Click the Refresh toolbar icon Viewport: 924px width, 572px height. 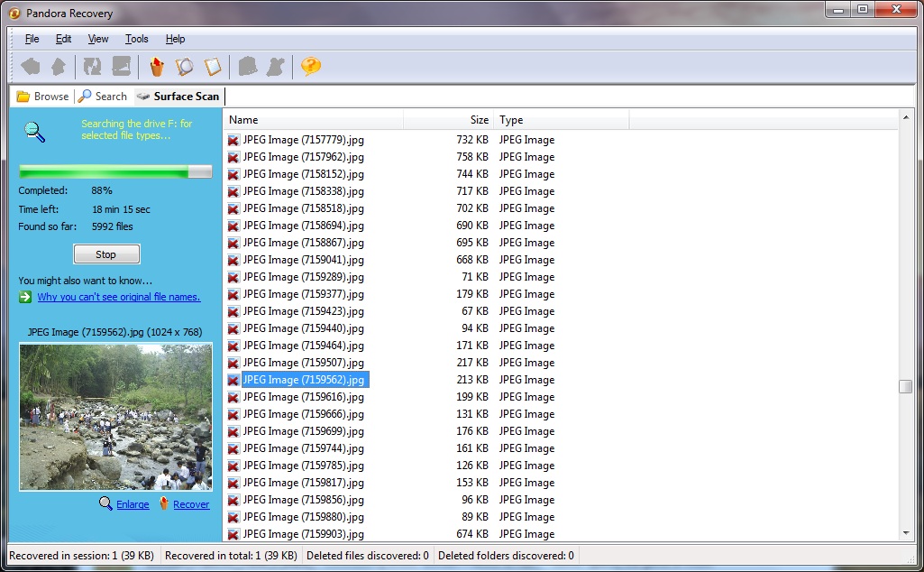(x=92, y=67)
